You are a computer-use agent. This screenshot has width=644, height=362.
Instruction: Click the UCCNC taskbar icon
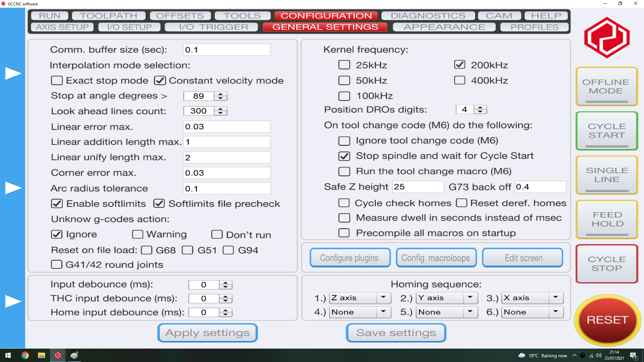tap(58, 355)
